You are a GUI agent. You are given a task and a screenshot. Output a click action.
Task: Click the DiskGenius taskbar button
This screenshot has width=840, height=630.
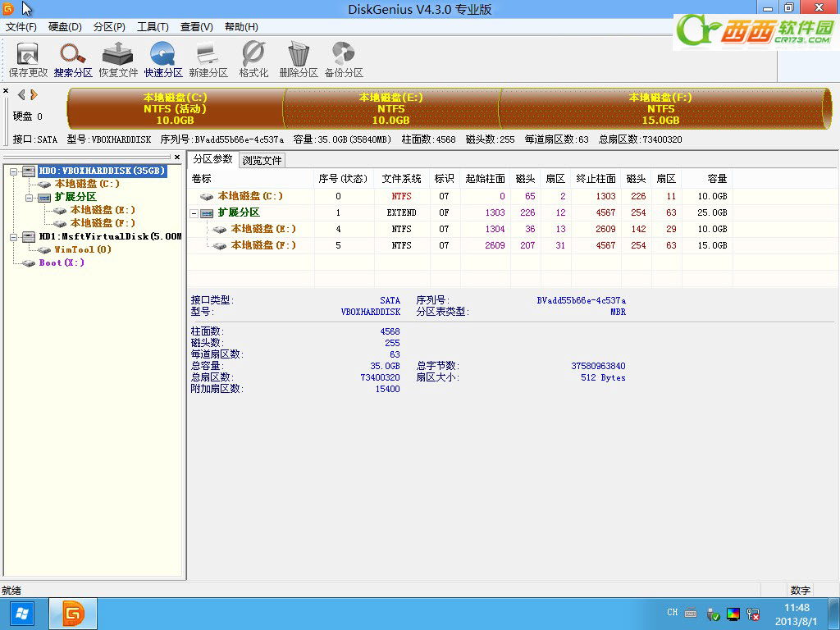click(73, 614)
